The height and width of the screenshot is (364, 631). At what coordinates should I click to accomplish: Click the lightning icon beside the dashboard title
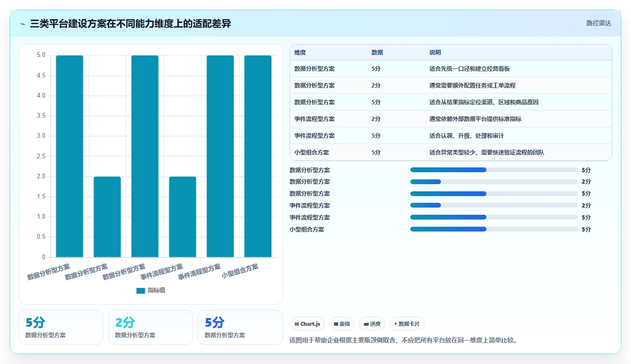tap(23, 23)
